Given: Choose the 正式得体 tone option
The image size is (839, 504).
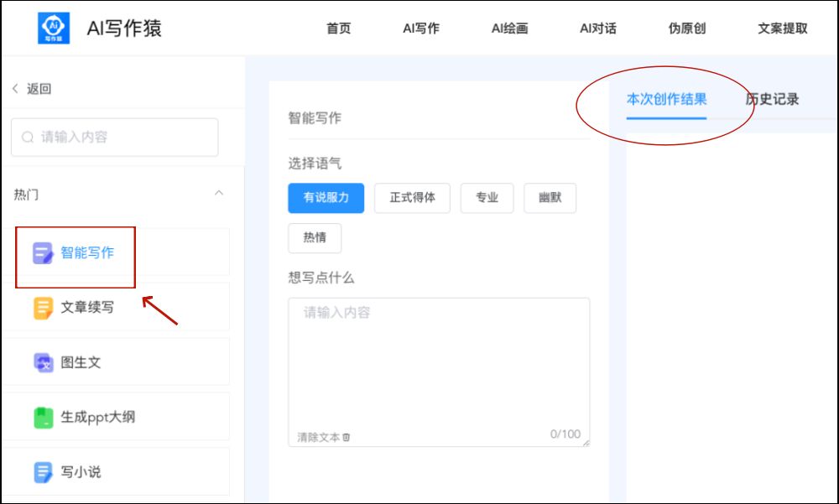Looking at the screenshot, I should coord(412,198).
